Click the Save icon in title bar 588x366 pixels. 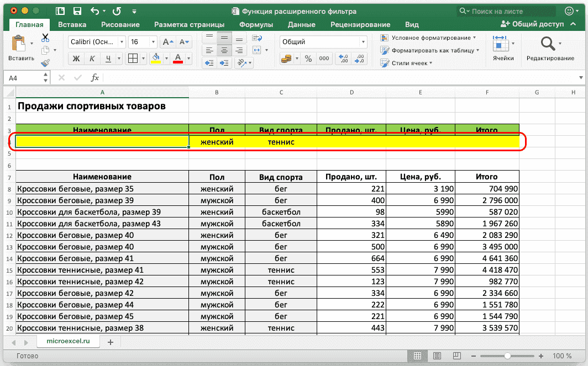pyautogui.click(x=77, y=11)
